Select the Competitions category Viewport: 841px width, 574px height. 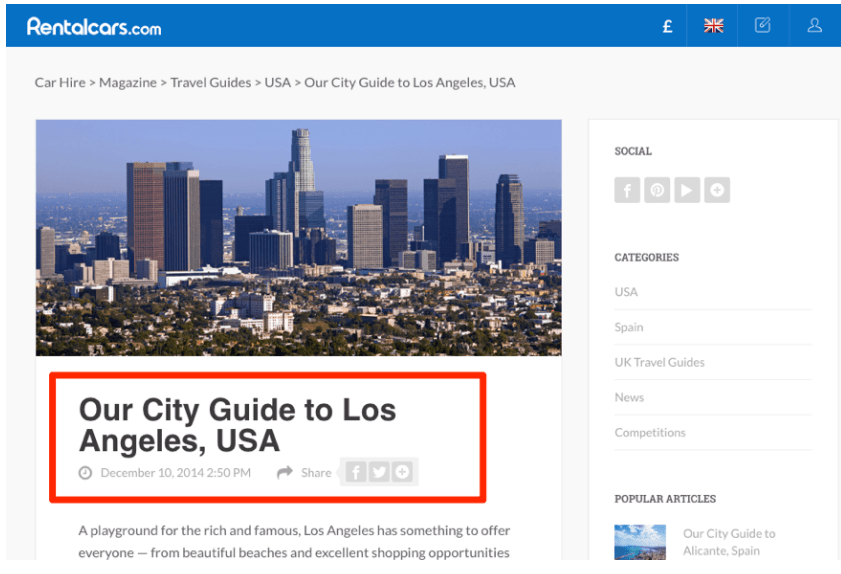pos(650,432)
